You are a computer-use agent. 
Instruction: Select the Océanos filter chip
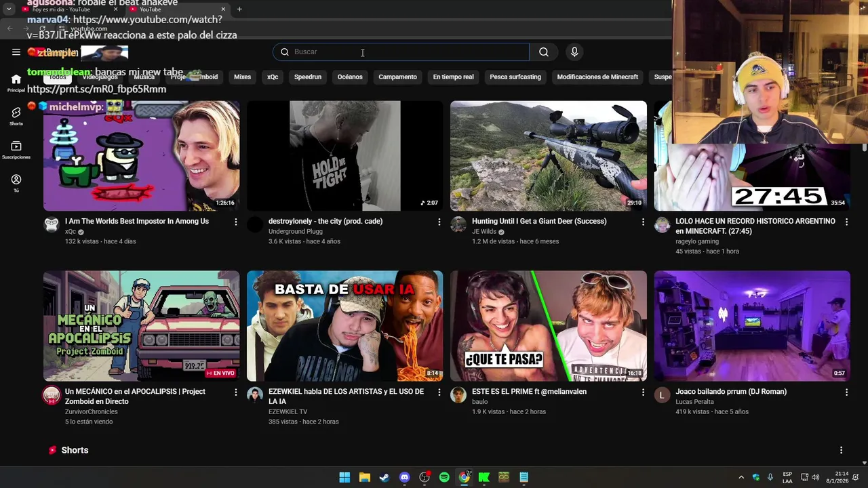click(350, 77)
